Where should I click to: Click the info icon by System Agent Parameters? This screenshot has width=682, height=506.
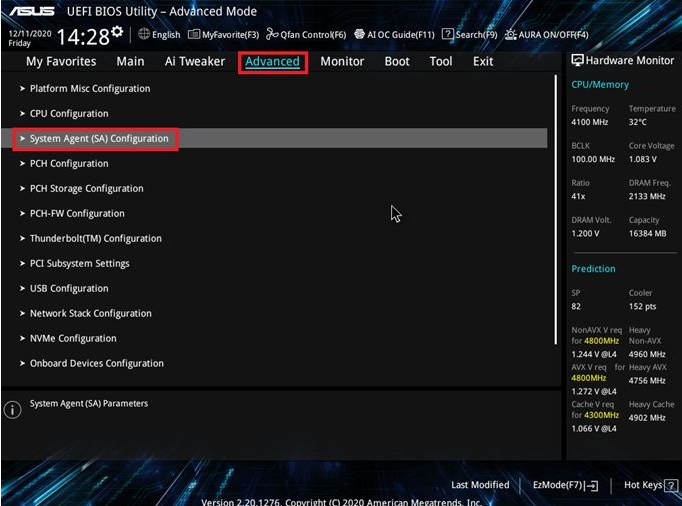(12, 409)
